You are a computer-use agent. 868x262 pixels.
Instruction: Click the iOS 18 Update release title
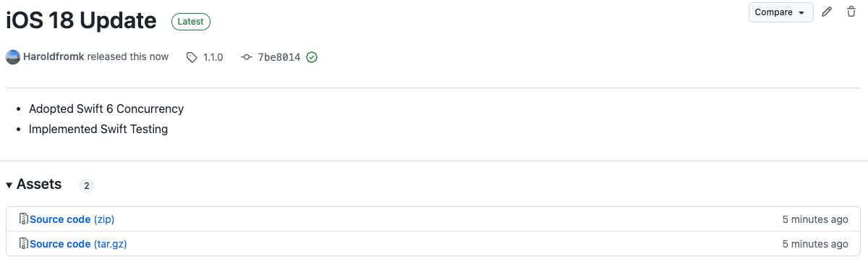(x=81, y=21)
